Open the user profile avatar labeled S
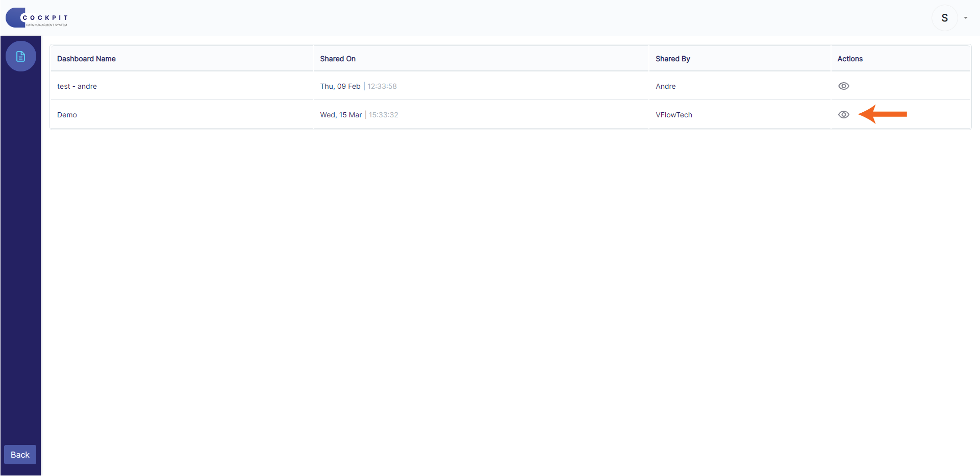Screen dimensions: 980x476 tap(945, 17)
